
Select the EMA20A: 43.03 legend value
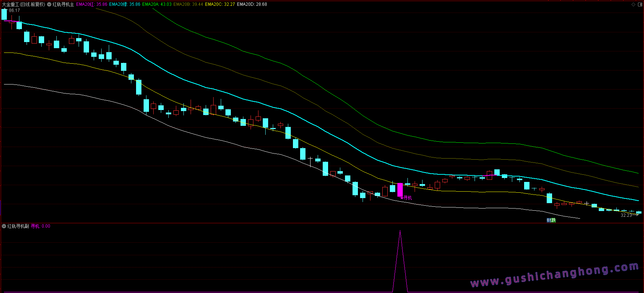tap(157, 4)
